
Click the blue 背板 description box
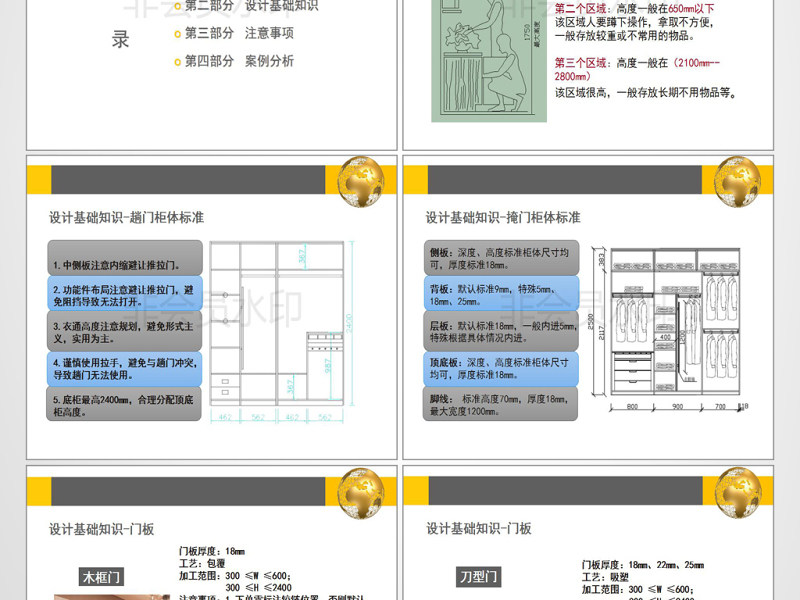coord(502,294)
